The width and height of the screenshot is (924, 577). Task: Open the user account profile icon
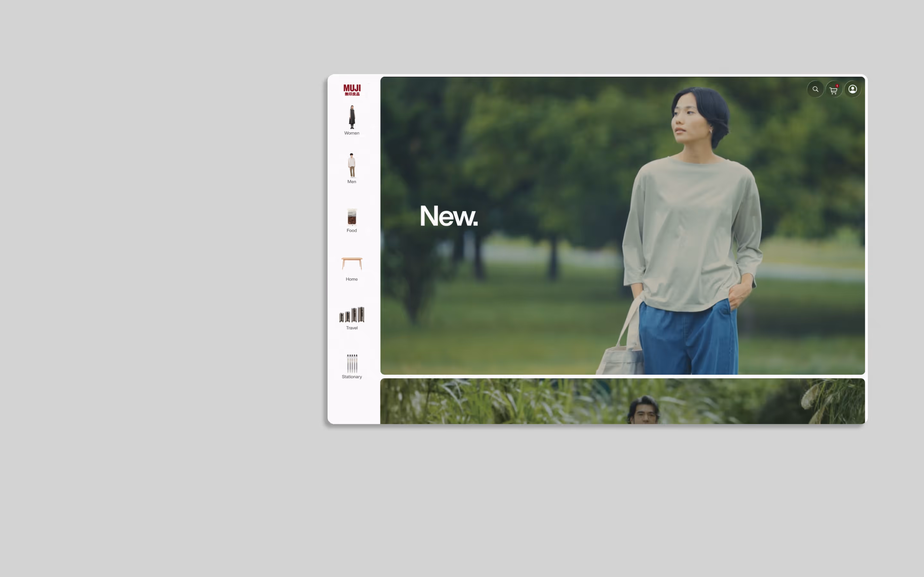pyautogui.click(x=852, y=89)
